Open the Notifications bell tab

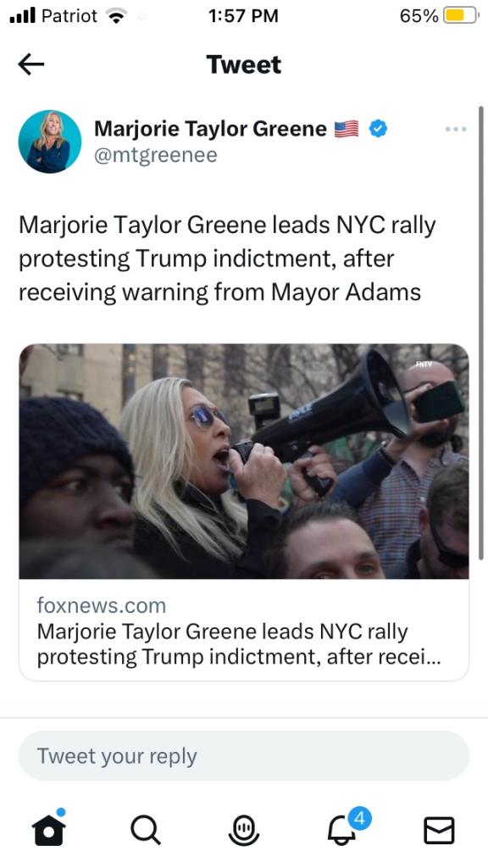click(342, 831)
